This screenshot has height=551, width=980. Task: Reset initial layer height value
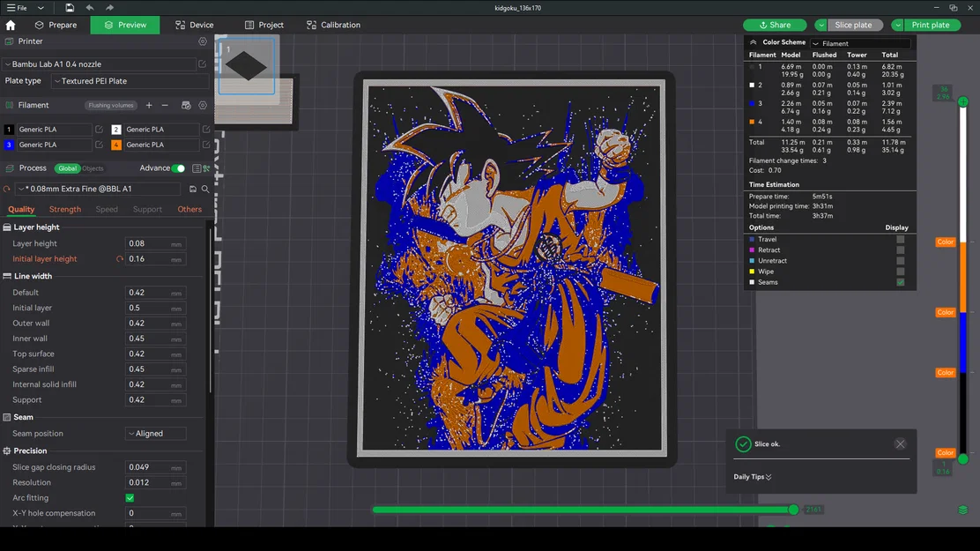point(119,259)
